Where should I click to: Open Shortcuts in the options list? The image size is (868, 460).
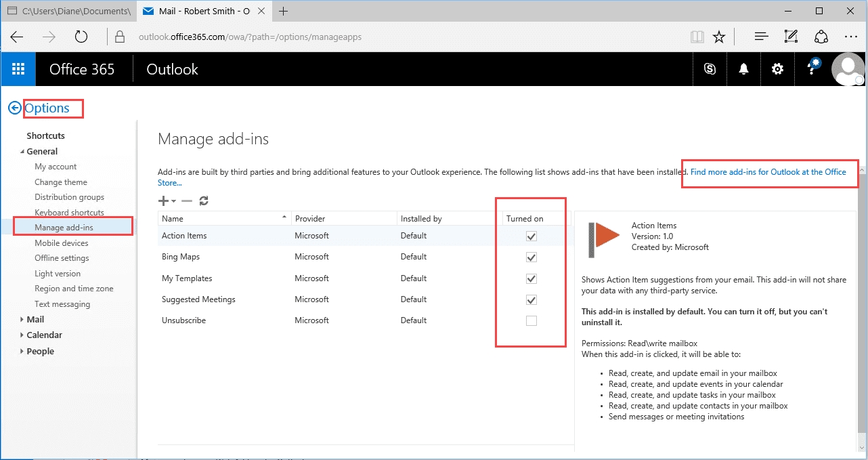coord(45,135)
